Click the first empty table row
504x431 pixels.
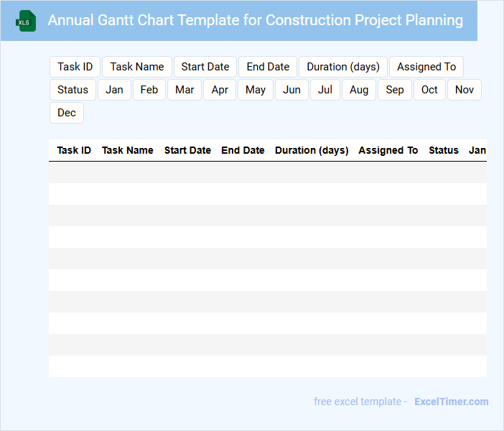[267, 172]
